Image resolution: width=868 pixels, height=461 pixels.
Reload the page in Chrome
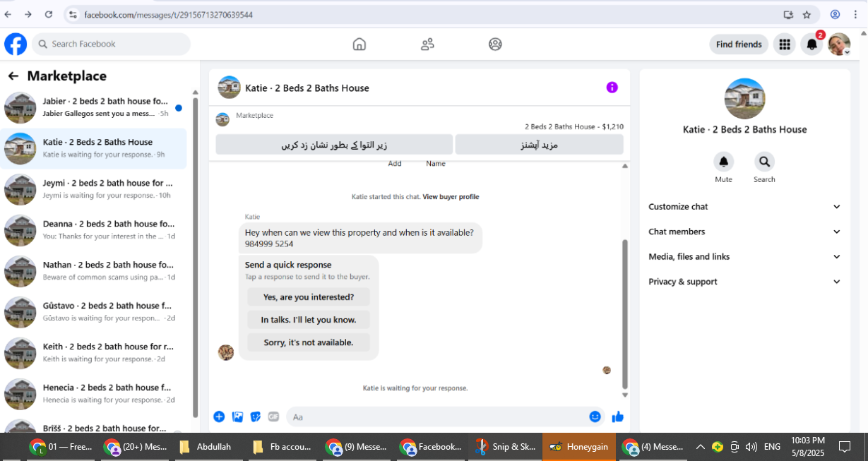(48, 14)
